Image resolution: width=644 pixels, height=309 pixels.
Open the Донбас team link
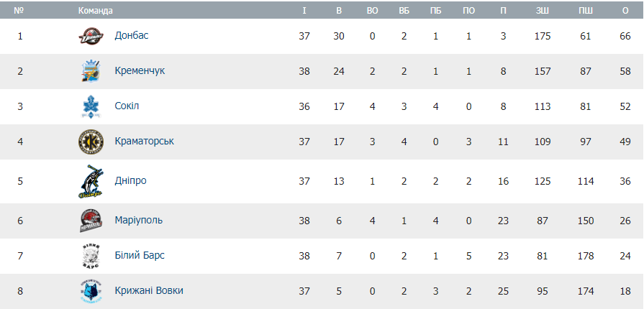tap(132, 35)
